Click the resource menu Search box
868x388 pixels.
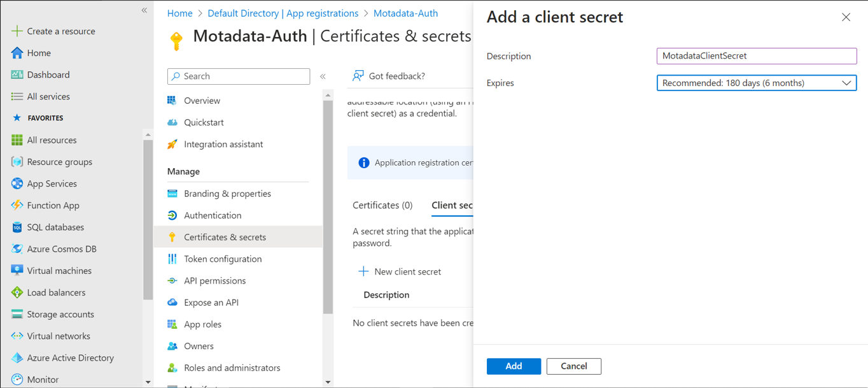click(x=239, y=76)
